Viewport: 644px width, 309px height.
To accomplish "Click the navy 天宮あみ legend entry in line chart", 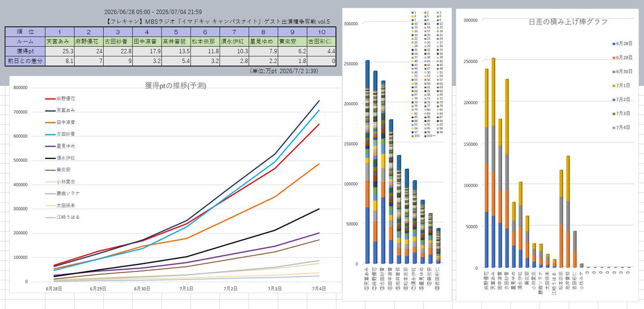I will [x=61, y=111].
